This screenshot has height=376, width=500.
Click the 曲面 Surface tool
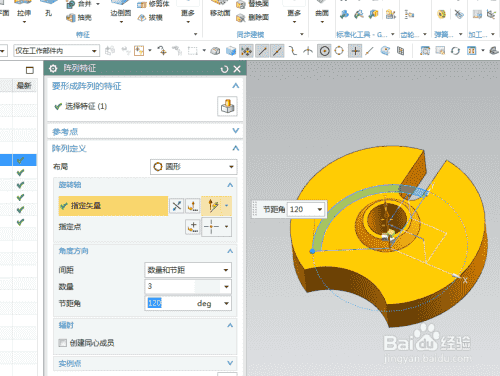coord(322,13)
